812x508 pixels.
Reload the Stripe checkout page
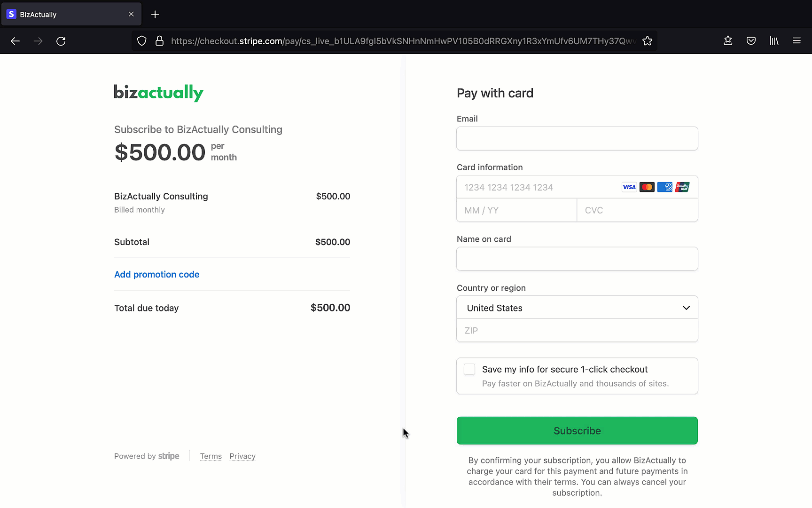tap(61, 41)
